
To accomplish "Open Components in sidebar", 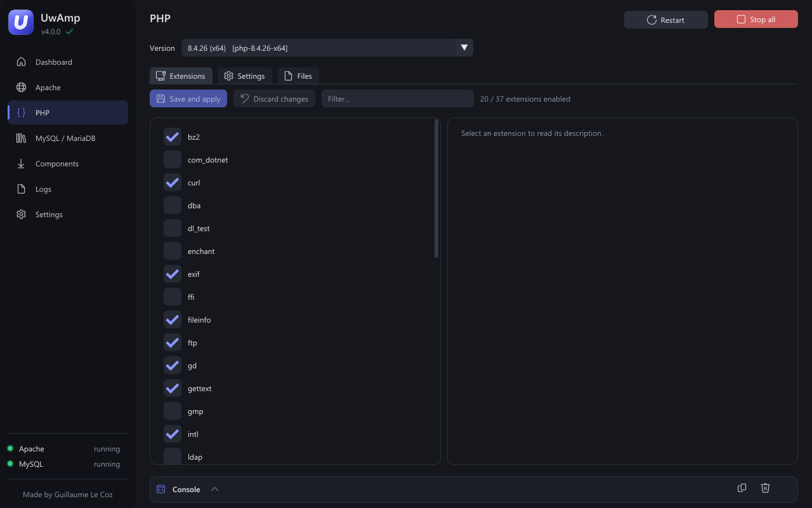I will pos(68,164).
